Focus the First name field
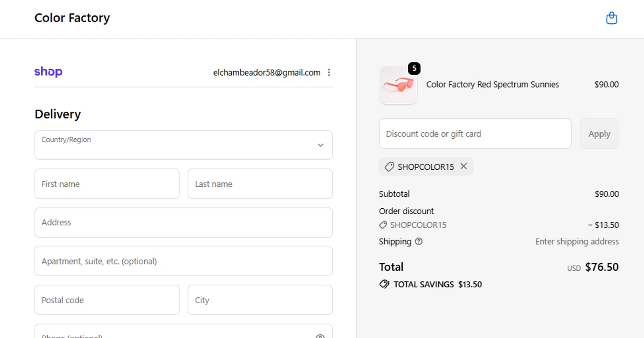 pos(107,184)
